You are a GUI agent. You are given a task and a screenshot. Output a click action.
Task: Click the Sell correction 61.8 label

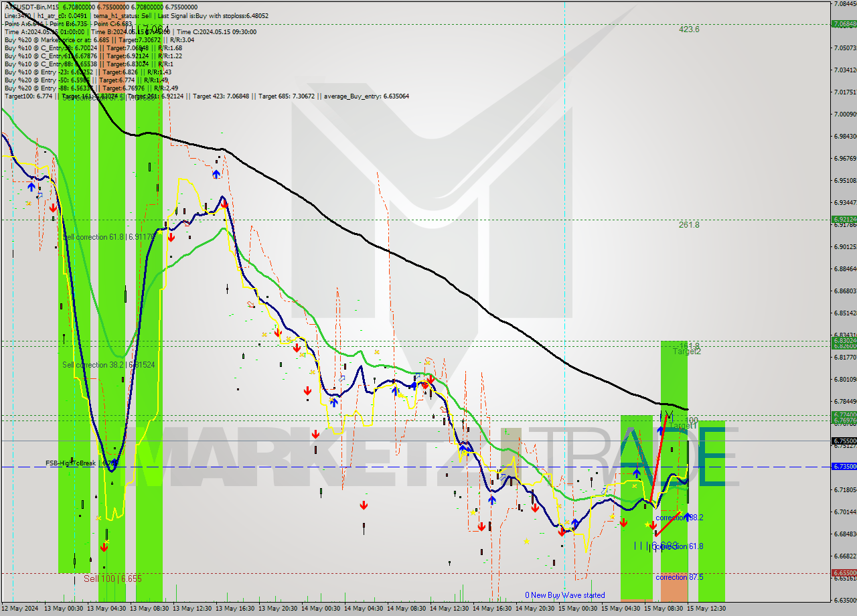[108, 237]
